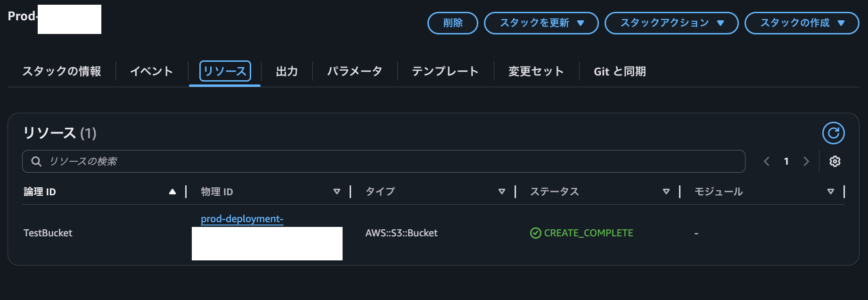Click the 削除 button

(452, 23)
